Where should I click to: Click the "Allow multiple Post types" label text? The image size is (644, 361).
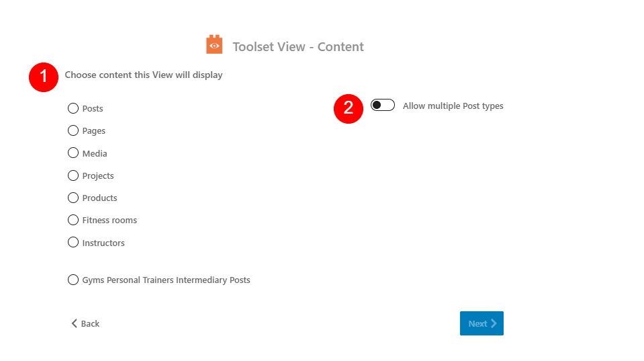[x=453, y=106]
